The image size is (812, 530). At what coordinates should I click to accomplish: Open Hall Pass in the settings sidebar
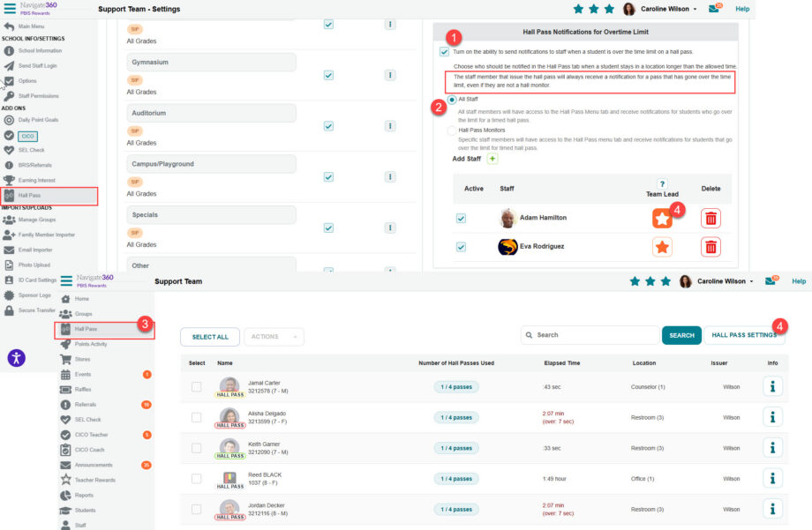click(x=49, y=196)
